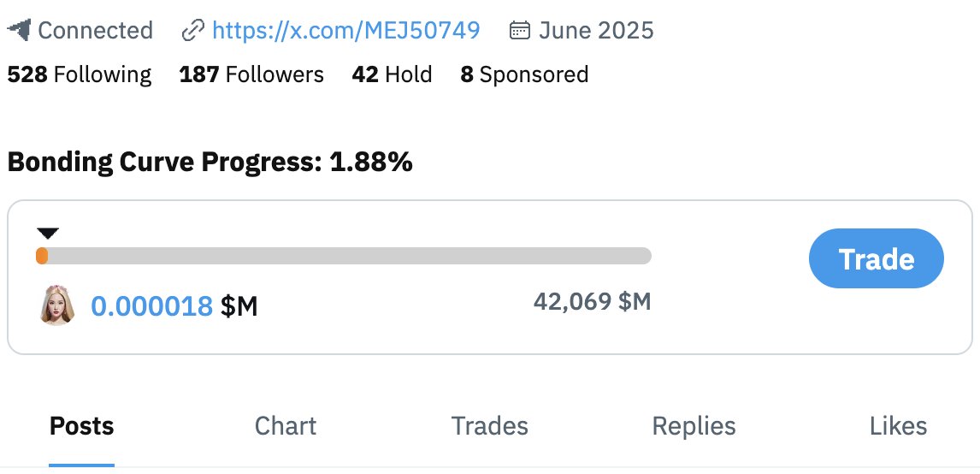Click the calendar icon beside June 2025
This screenshot has height=474, width=980.
[519, 30]
